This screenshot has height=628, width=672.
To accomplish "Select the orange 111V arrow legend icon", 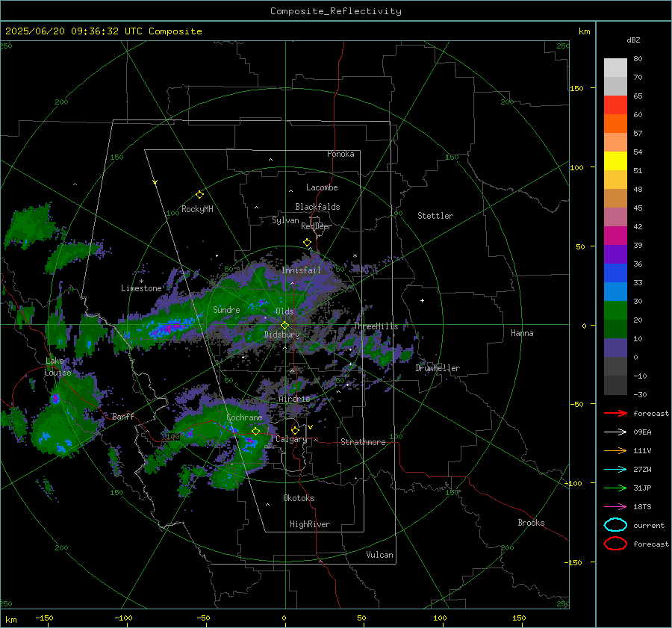I will [x=615, y=450].
